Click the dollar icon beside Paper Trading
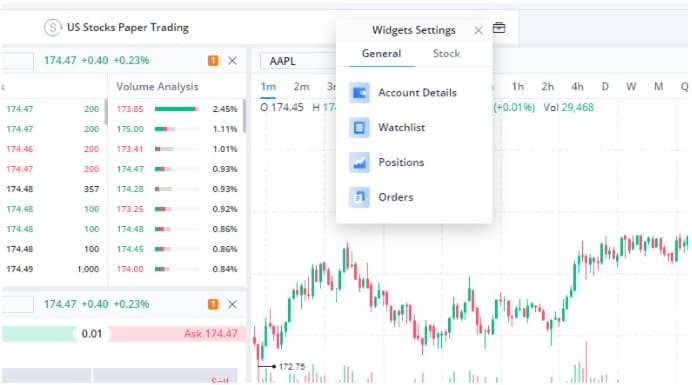The height and width of the screenshot is (385, 692). pyautogui.click(x=53, y=28)
